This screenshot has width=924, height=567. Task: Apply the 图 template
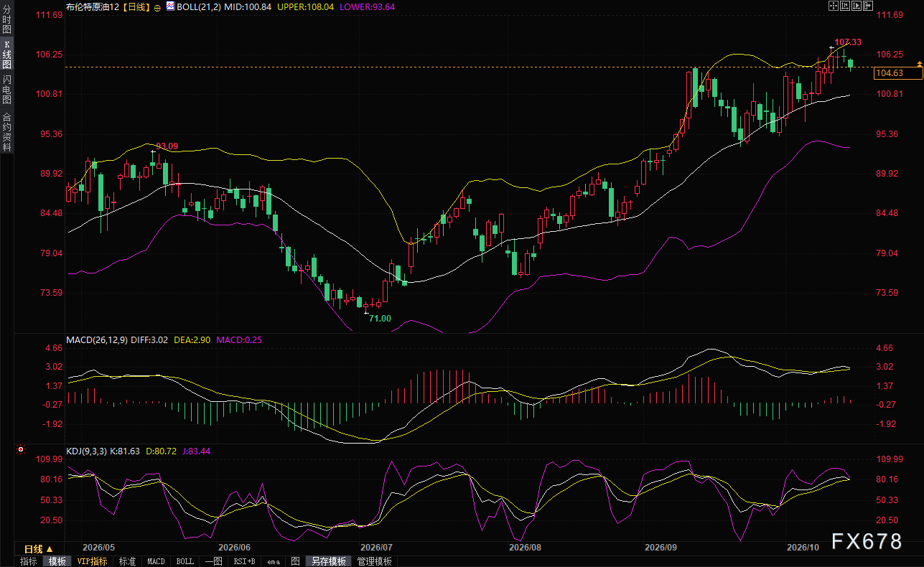[x=295, y=561]
